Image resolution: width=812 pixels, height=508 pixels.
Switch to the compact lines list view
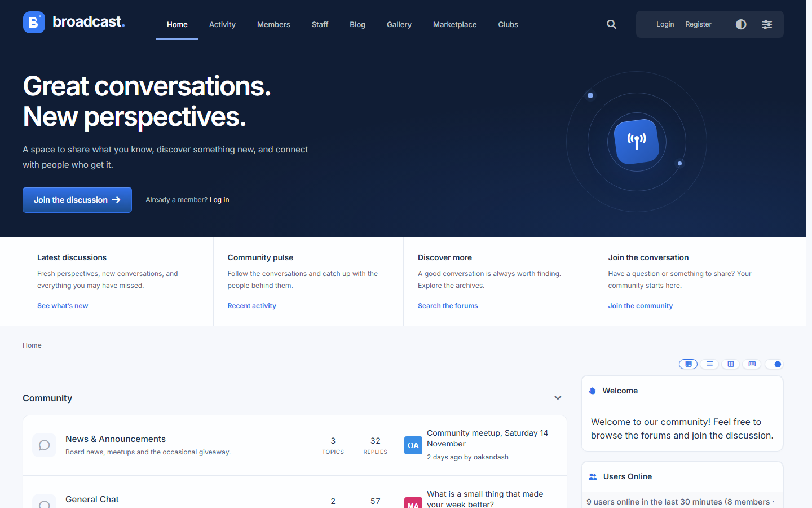coord(709,364)
